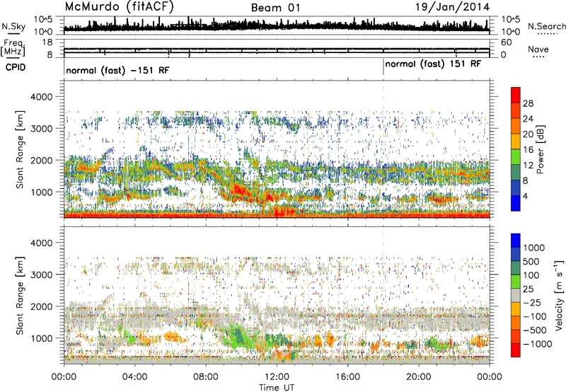Click the '20:00' time tick label
Image resolution: width=566 pixels, height=392 pixels.
click(419, 377)
